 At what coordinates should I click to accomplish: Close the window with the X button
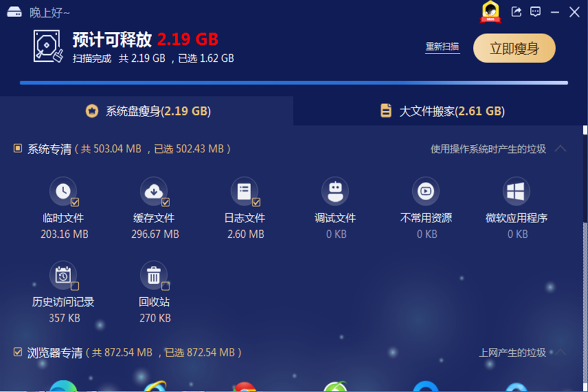(574, 12)
